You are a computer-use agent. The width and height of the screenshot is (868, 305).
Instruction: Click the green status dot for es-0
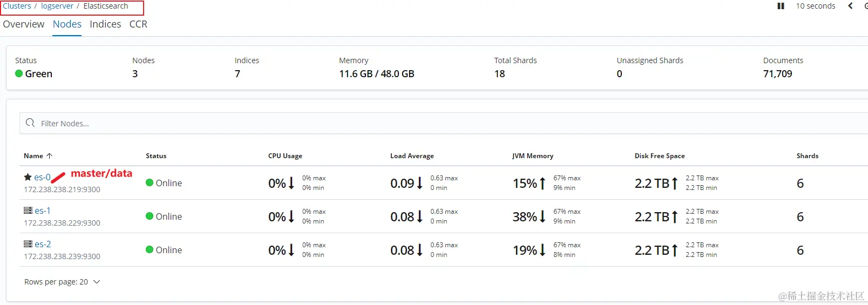(x=150, y=182)
